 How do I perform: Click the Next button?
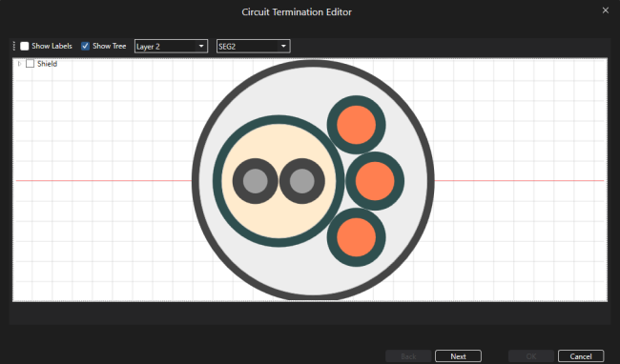point(458,356)
